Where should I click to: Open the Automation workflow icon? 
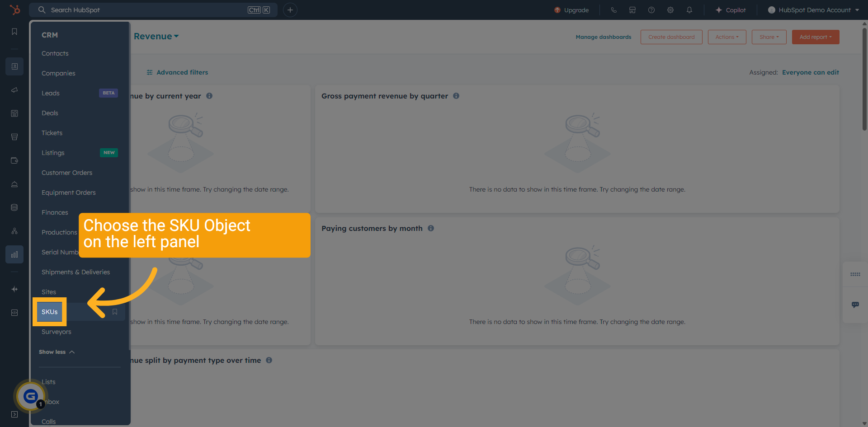[14, 231]
